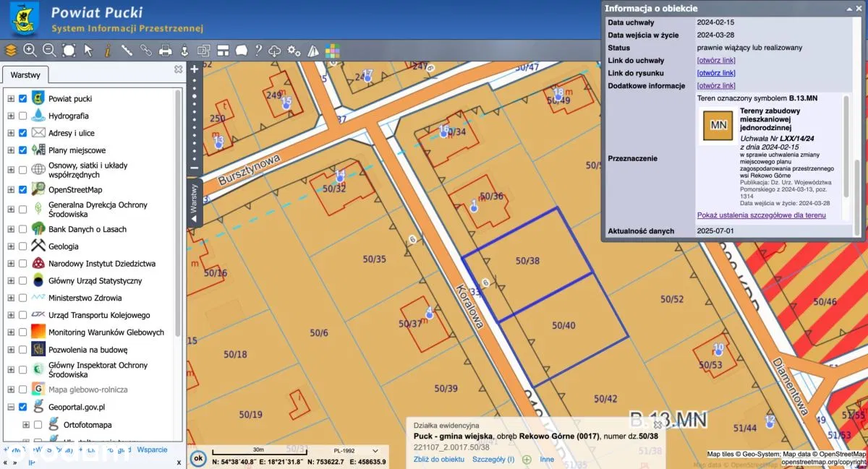Expand the Ortofotomapa sublayer node
This screenshot has width=868, height=469.
click(26, 425)
